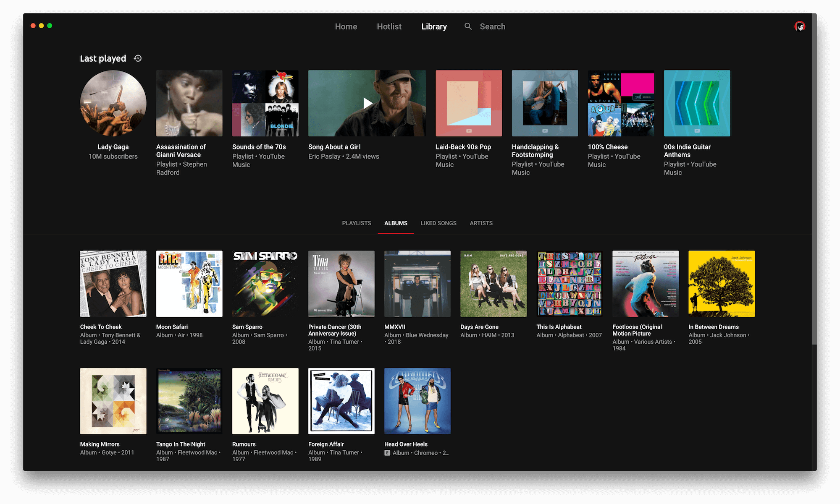The height and width of the screenshot is (504, 840).
Task: Click into the Search field
Action: [x=492, y=26]
